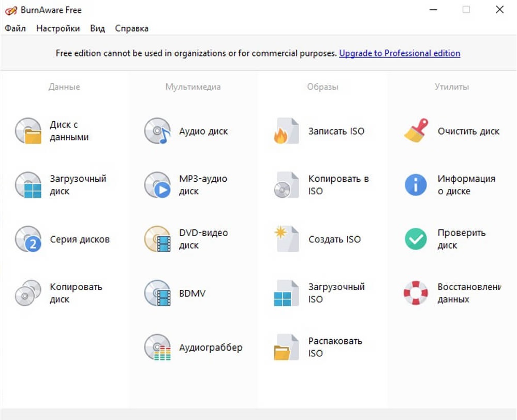
Task: Click the Очистить диск label
Action: (468, 132)
